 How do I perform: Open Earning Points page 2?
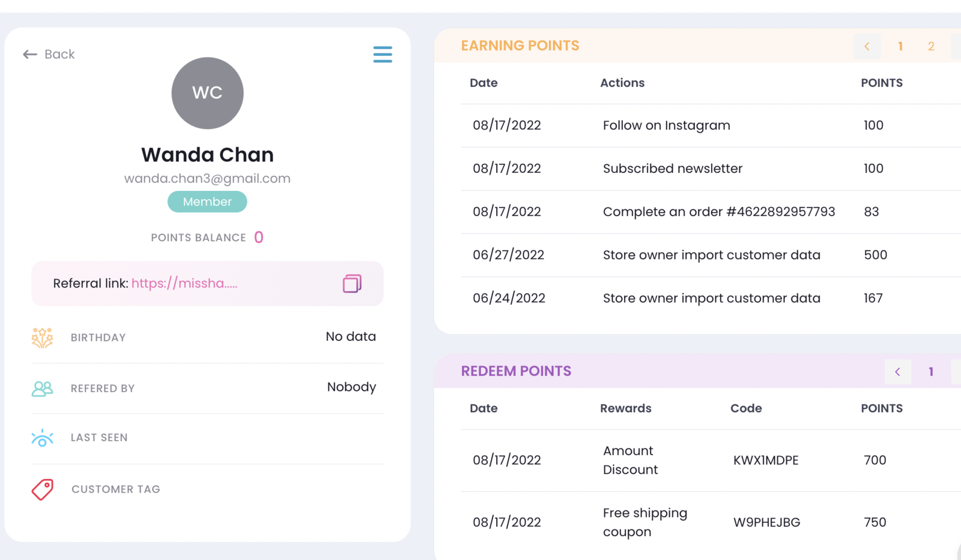931,46
